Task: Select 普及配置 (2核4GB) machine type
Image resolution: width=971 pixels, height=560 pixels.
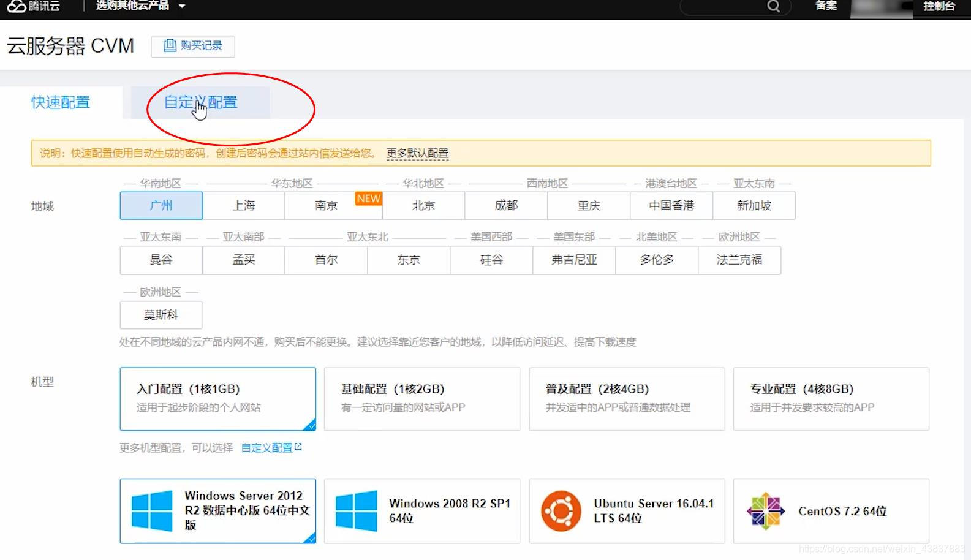Action: pyautogui.click(x=627, y=399)
